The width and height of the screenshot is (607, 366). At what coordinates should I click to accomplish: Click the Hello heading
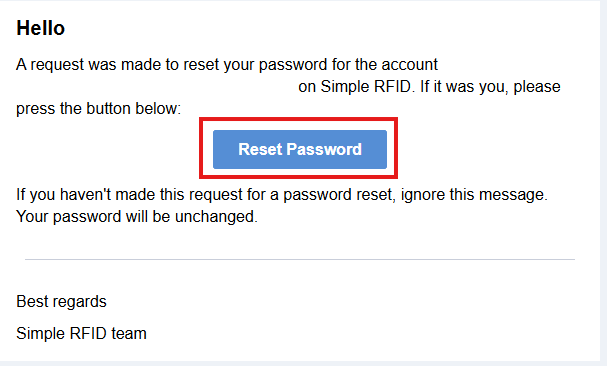(41, 28)
